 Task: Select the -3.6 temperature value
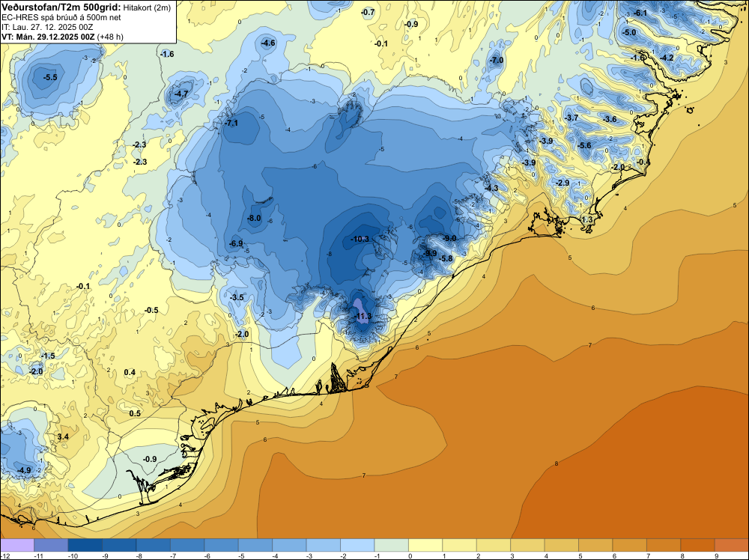point(610,119)
